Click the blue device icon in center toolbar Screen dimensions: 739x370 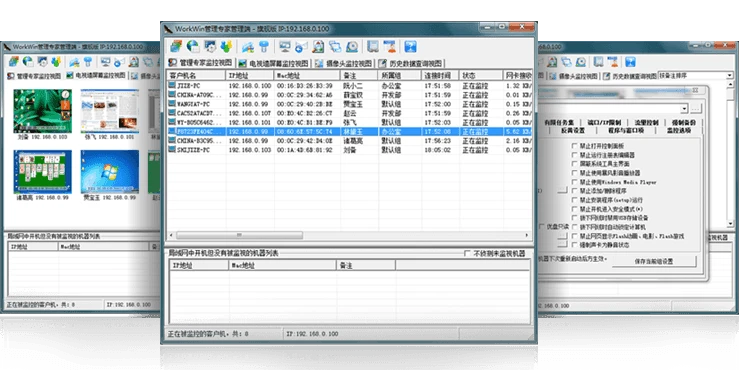373,46
